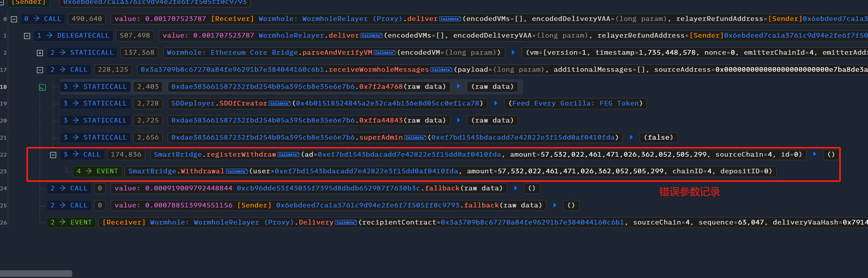Collapse the DELEGATECALL WormholeRelayer.deliver node
The width and height of the screenshot is (868, 278).
pyautogui.click(x=27, y=36)
